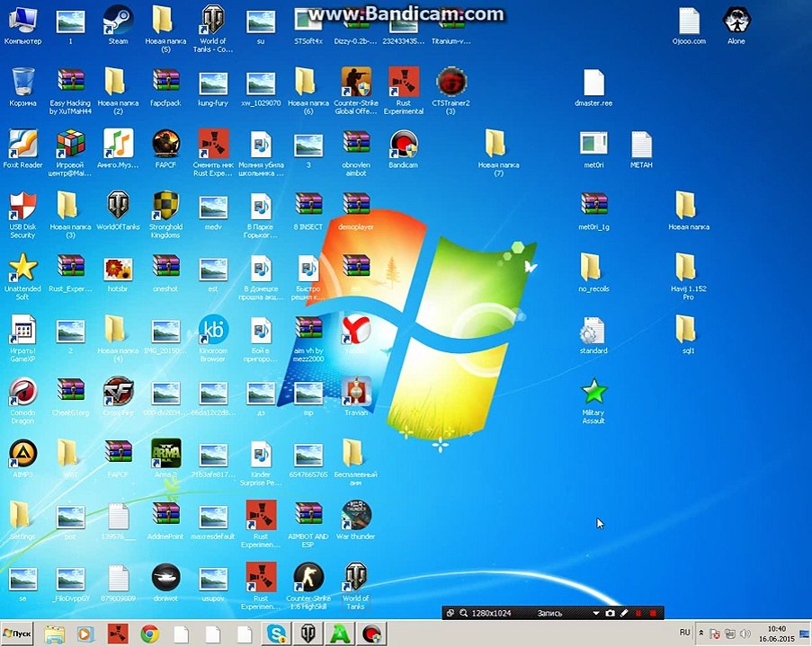Switch to Bandicam in taskbar
The image size is (812, 647).
tap(371, 634)
